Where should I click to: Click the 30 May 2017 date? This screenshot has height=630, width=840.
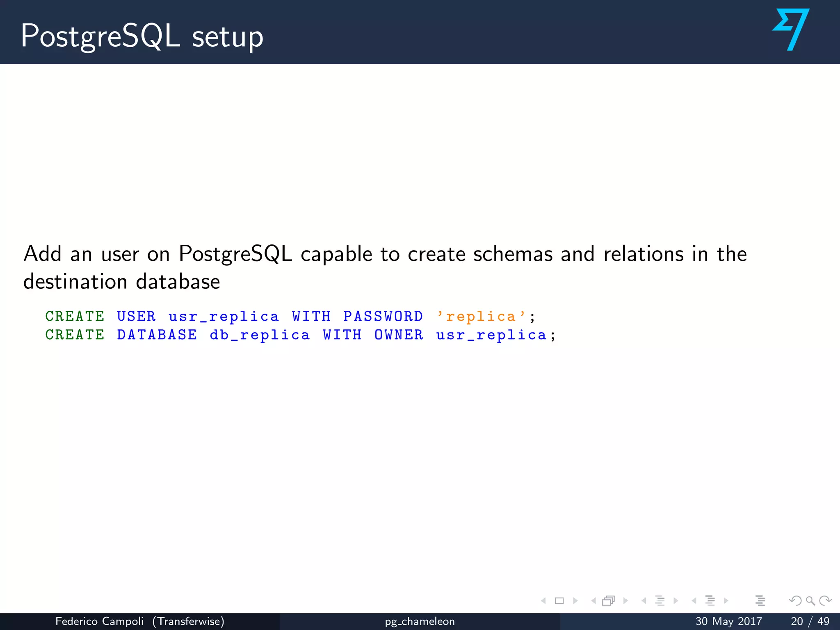tap(728, 621)
